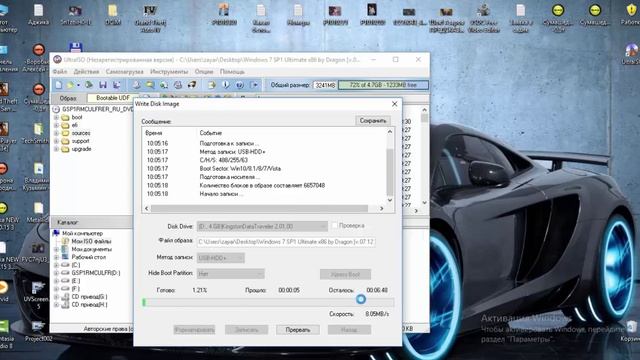This screenshot has width=640, height=360.
Task: Click the Xpress Boot button
Action: (x=345, y=274)
